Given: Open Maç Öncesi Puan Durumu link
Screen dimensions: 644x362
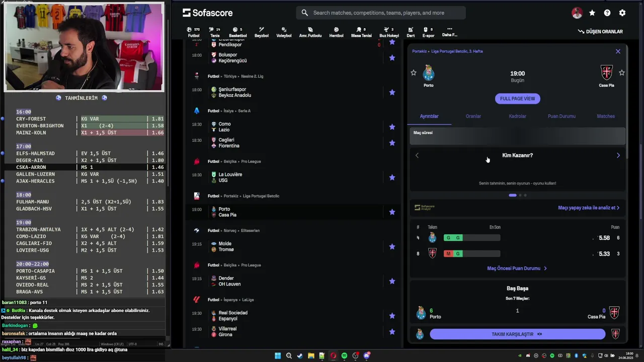Looking at the screenshot, I should [x=517, y=268].
